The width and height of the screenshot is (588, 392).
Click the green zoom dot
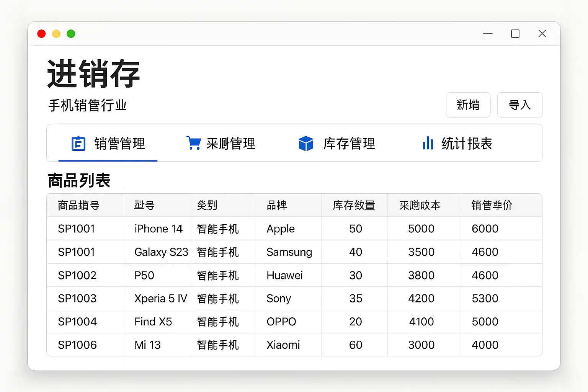pyautogui.click(x=71, y=34)
